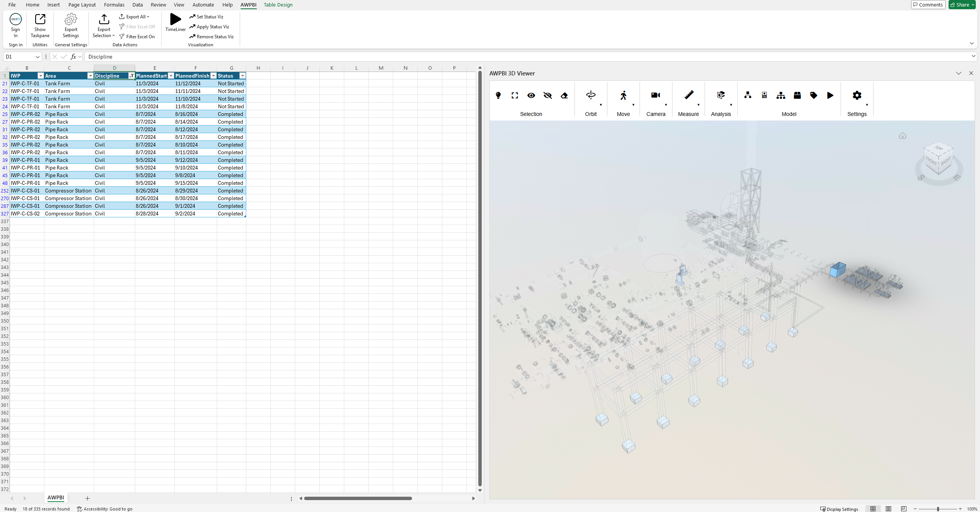Open the PlannedStart filter dropdown

coord(171,76)
